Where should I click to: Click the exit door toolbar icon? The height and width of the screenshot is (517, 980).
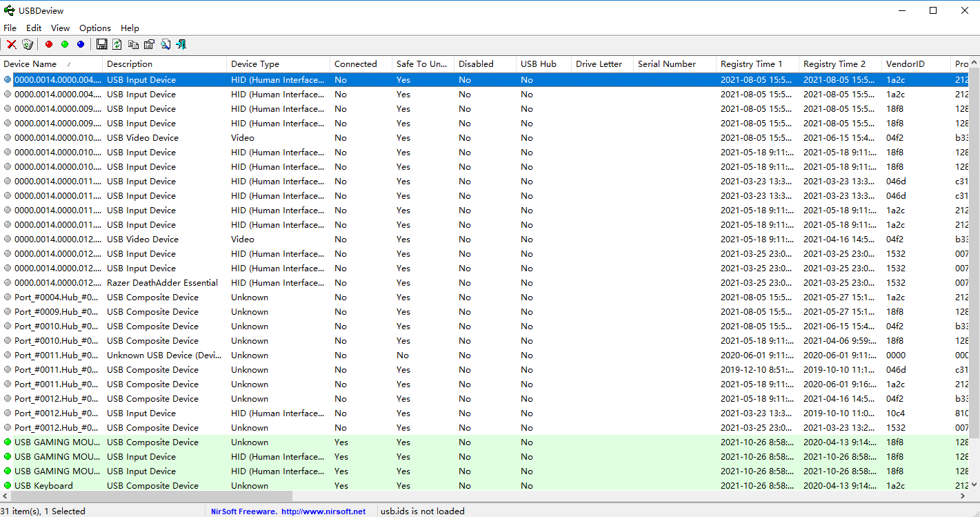point(181,44)
